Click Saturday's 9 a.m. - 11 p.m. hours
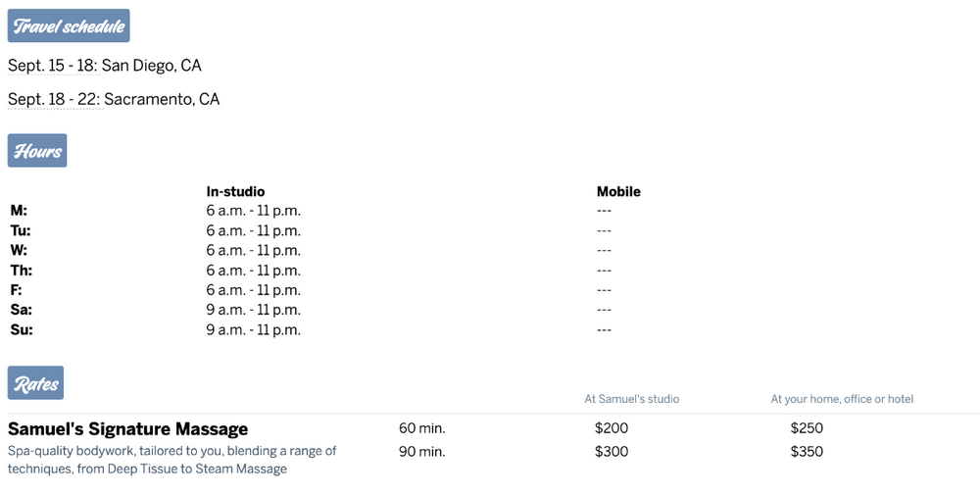 pyautogui.click(x=253, y=310)
